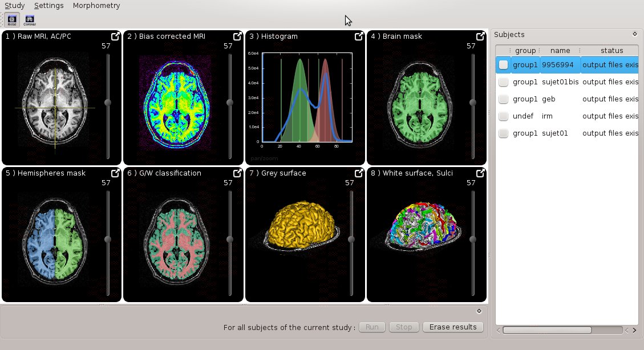Pop out the Brain mask panel
The width and height of the screenshot is (644, 350).
click(x=481, y=36)
